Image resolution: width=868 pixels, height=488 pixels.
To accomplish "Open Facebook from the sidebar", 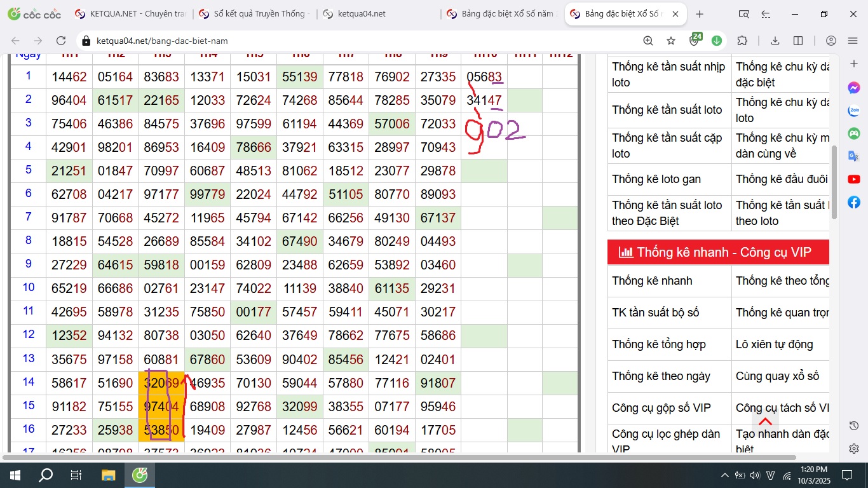I will pos(854,202).
